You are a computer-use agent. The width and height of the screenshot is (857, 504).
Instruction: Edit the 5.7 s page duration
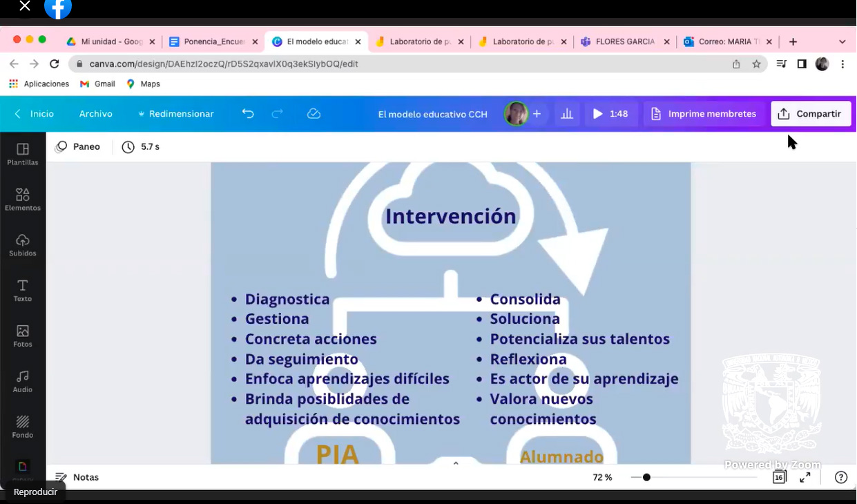(x=141, y=146)
